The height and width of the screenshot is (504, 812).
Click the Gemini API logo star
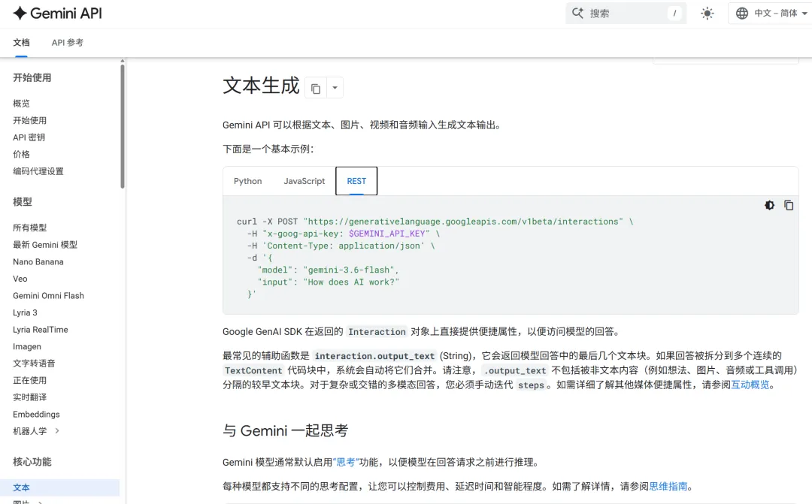pyautogui.click(x=20, y=14)
